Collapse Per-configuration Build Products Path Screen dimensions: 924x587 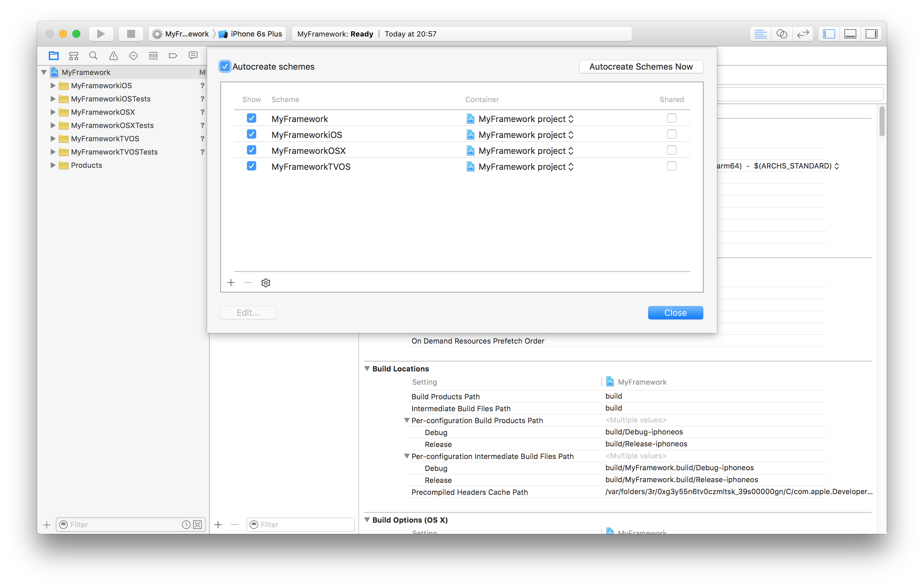point(407,420)
